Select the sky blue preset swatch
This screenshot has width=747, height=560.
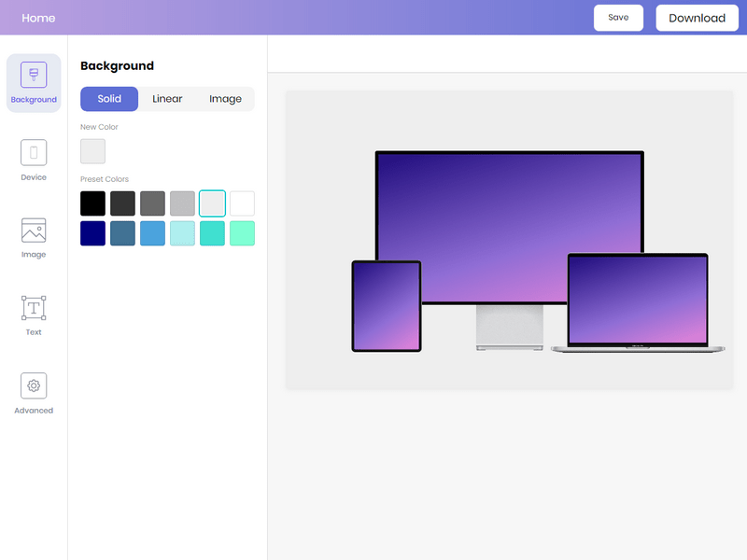coord(153,233)
